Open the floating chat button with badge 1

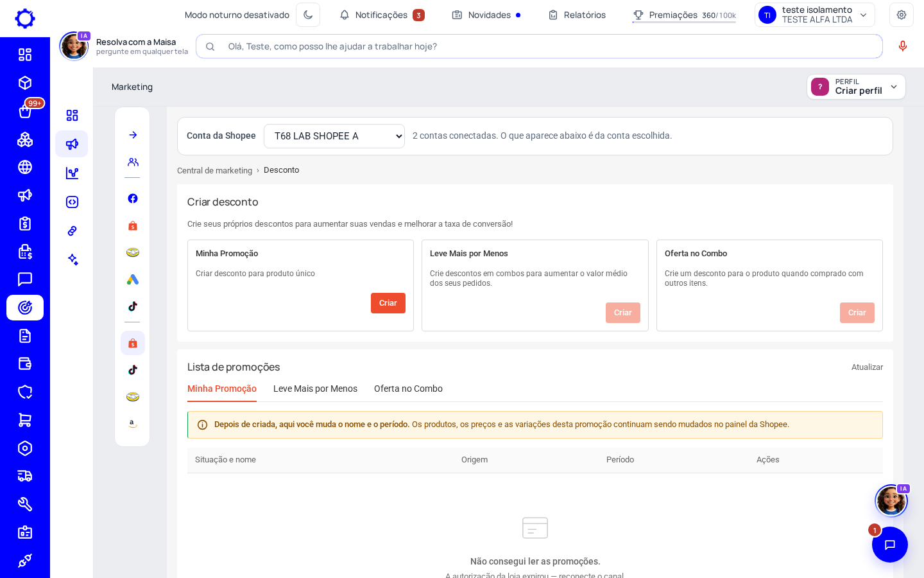(890, 545)
